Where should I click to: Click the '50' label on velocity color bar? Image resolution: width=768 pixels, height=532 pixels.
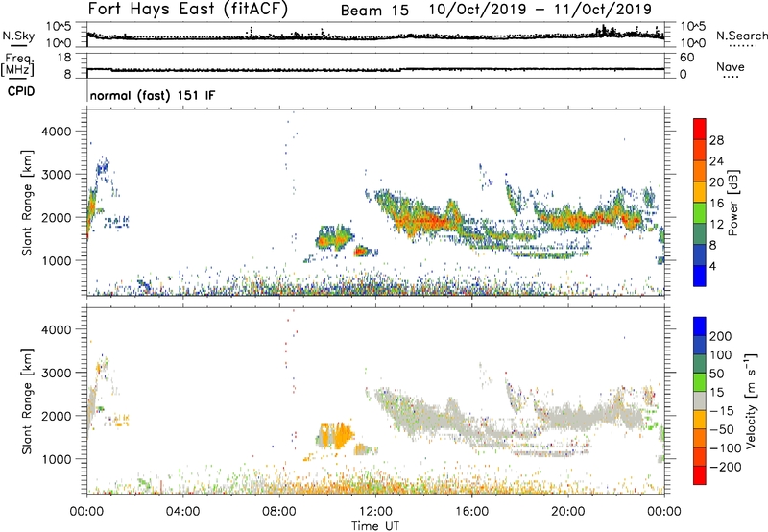pos(716,374)
